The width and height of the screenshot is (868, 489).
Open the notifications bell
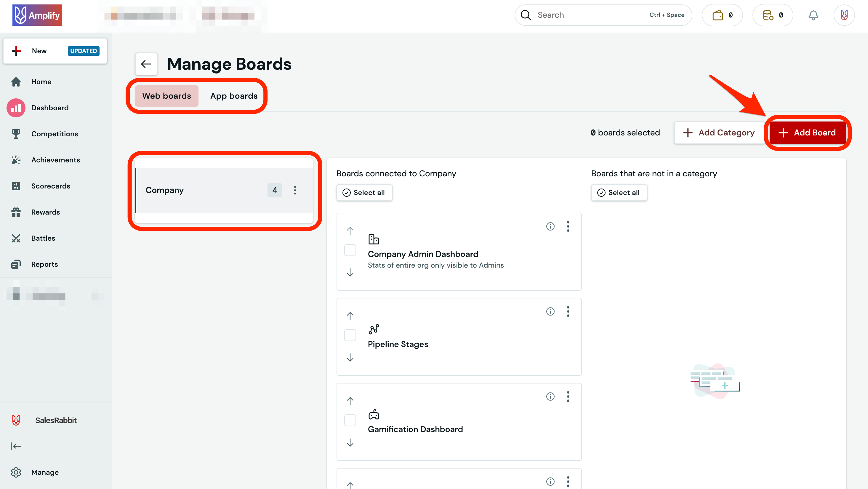click(x=813, y=15)
